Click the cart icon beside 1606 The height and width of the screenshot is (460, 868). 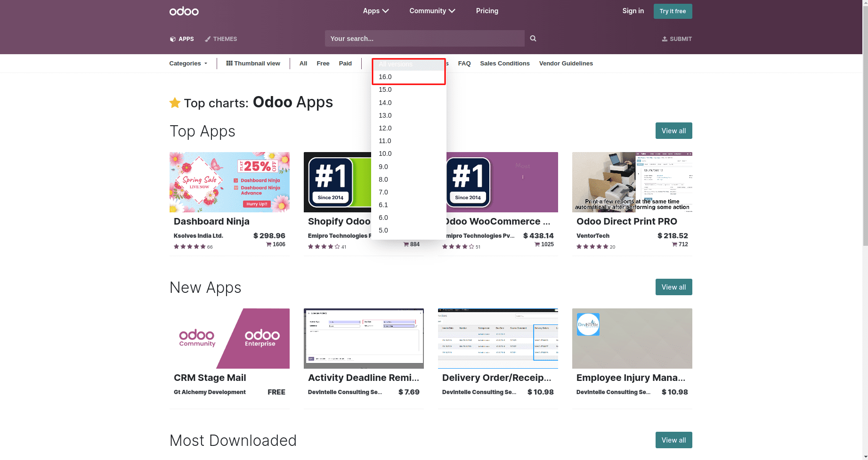269,244
